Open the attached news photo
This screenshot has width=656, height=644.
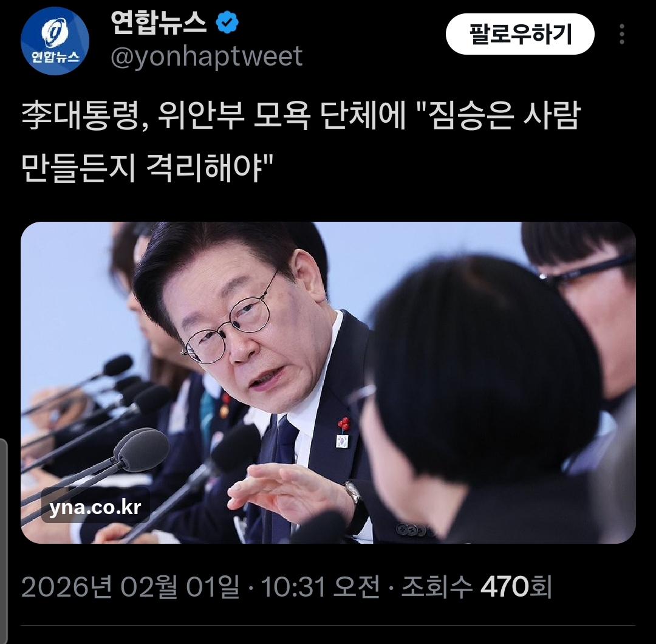pyautogui.click(x=328, y=383)
